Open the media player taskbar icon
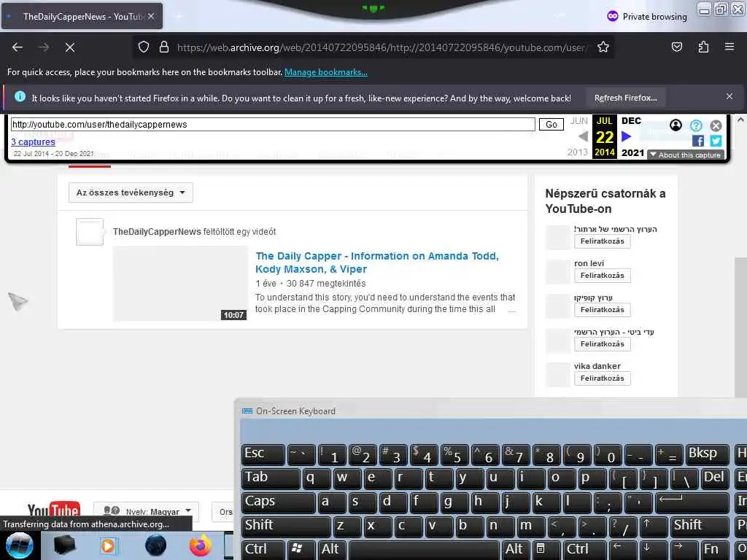747x560 pixels. click(x=108, y=545)
